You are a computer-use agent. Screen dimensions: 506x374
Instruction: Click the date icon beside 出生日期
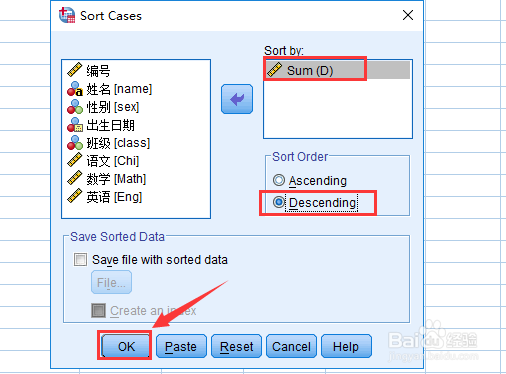click(75, 125)
